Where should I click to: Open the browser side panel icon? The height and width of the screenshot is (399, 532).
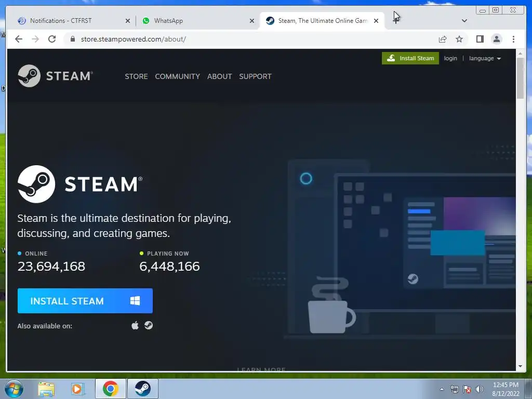(480, 39)
